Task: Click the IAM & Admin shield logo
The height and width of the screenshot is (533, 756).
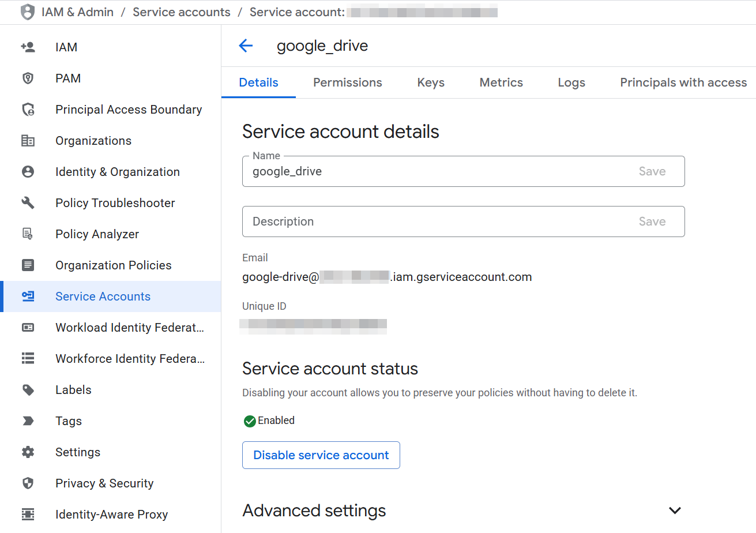Action: (x=27, y=12)
